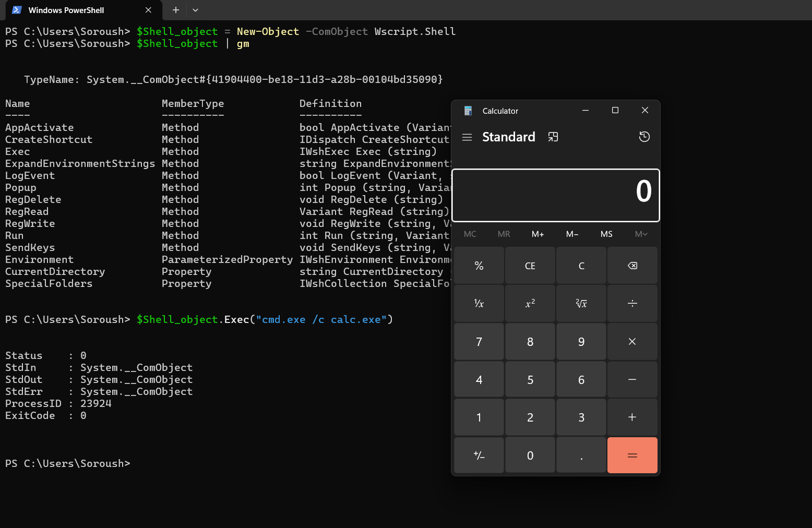Click the 'ExitCode' output label
Viewport: 812px width, 528px height.
tap(30, 416)
